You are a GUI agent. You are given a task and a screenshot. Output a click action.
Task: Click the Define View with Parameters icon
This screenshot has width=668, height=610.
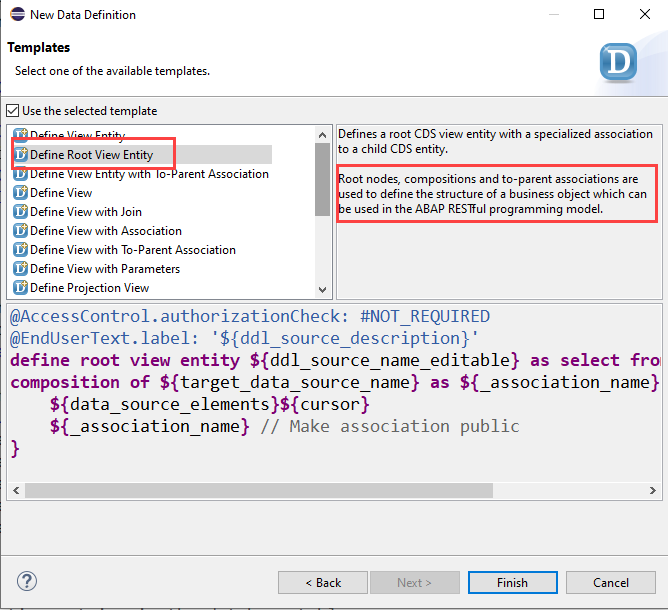point(20,269)
